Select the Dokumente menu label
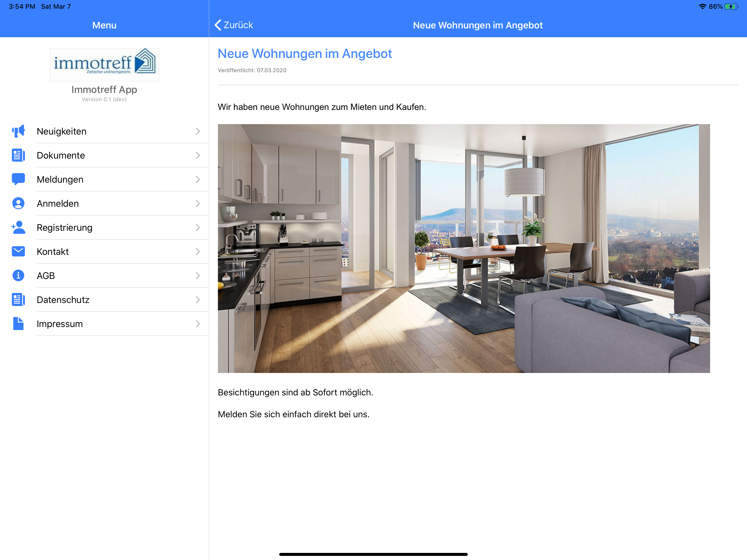Screen dimensions: 747x560 pos(61,155)
